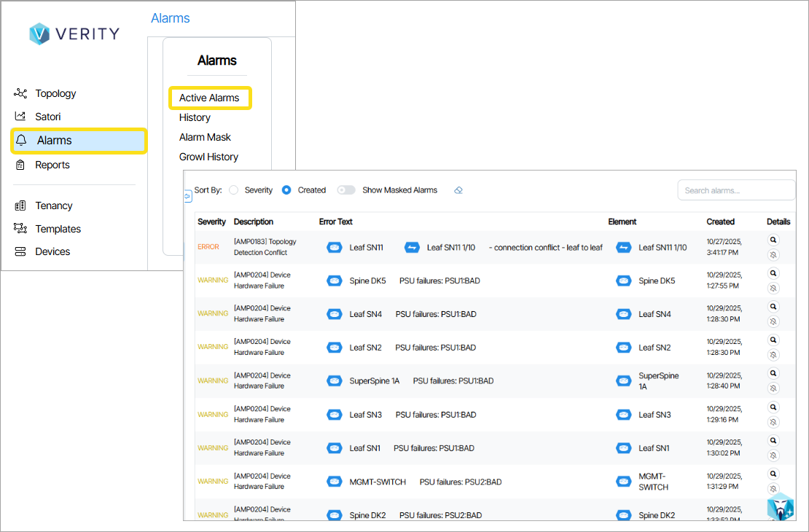Image resolution: width=809 pixels, height=532 pixels.
Task: Click the Search alarms input field
Action: pos(736,190)
